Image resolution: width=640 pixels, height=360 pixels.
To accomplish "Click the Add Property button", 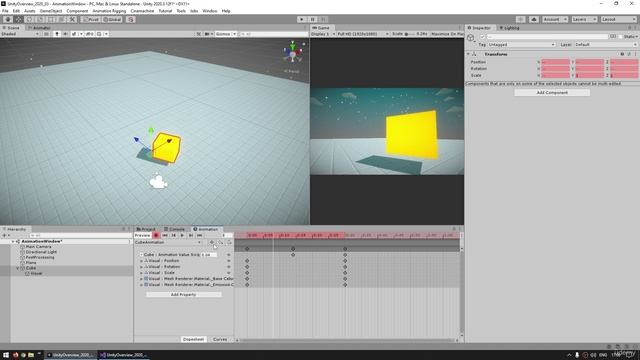I will tap(184, 294).
